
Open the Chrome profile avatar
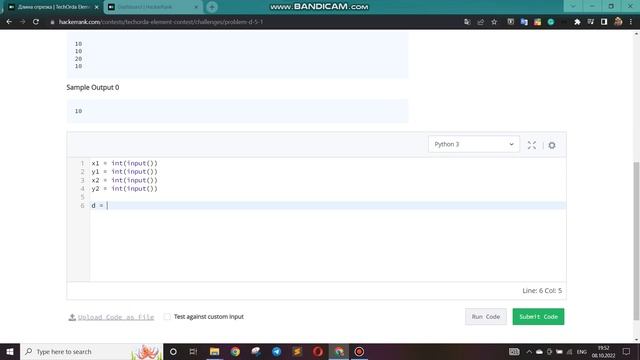[618, 22]
